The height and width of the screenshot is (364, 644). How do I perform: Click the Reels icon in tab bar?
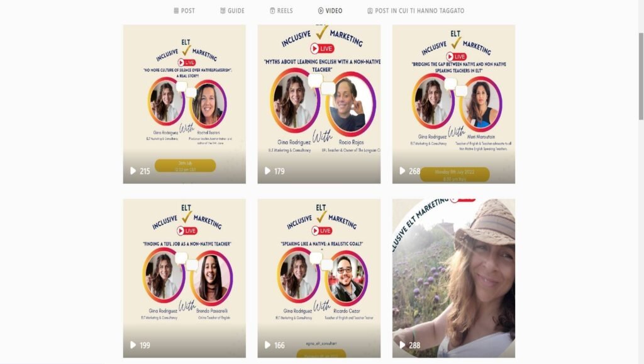point(272,11)
